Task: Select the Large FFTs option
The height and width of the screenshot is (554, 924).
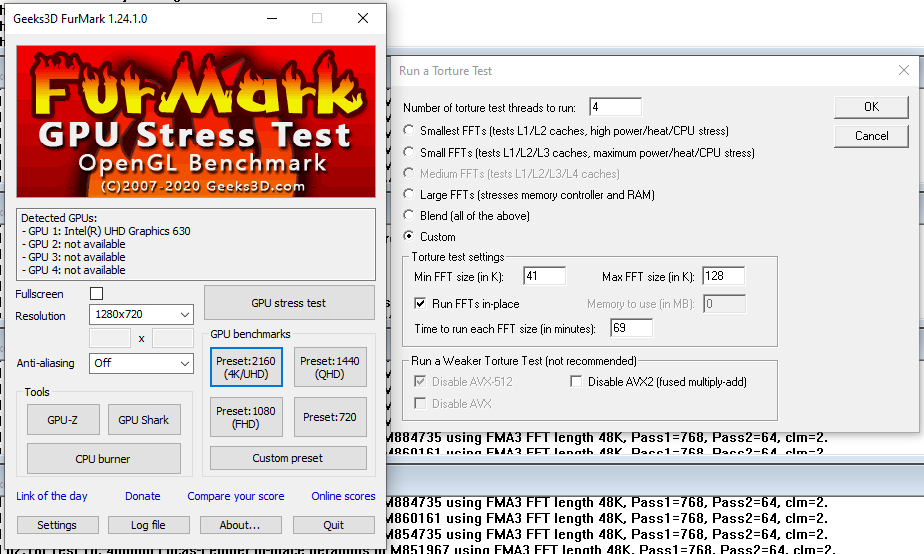Action: click(408, 193)
